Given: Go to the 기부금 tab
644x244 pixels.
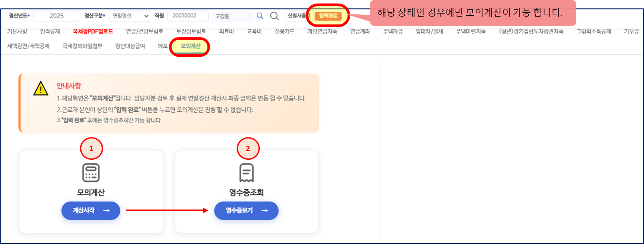Looking at the screenshot, I should tap(631, 31).
